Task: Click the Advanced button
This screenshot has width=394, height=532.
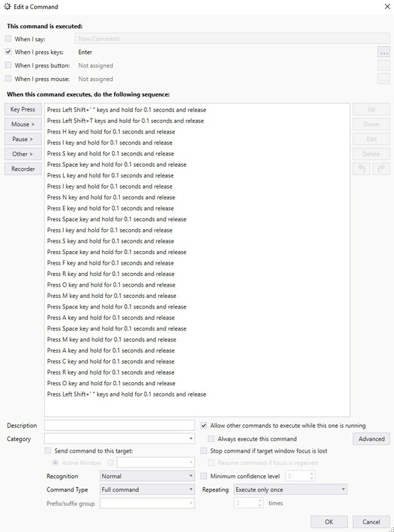Action: coord(371,438)
